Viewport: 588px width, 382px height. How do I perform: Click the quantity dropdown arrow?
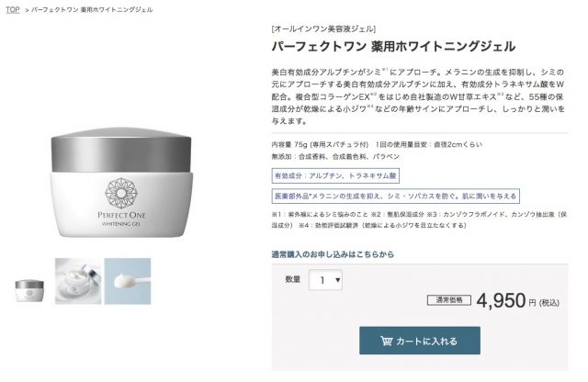(337, 280)
